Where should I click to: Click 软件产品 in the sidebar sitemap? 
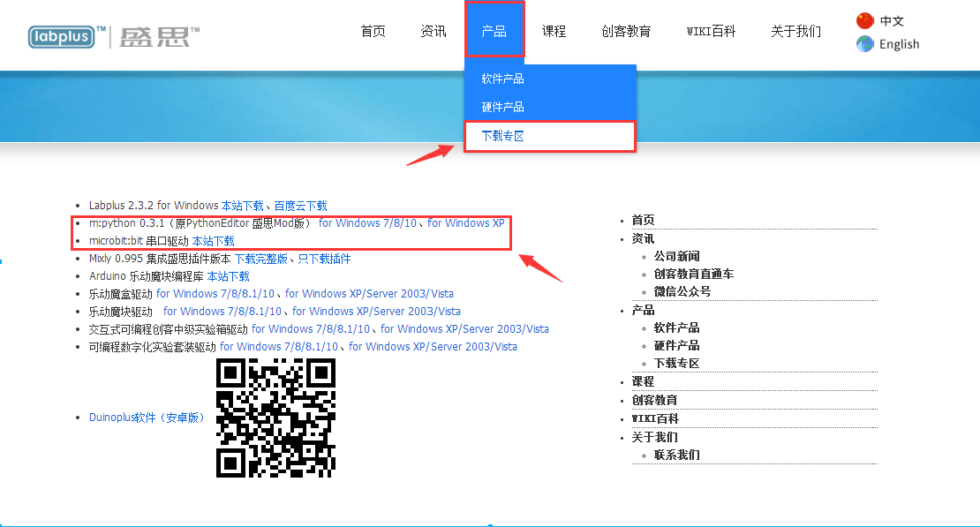(x=677, y=327)
